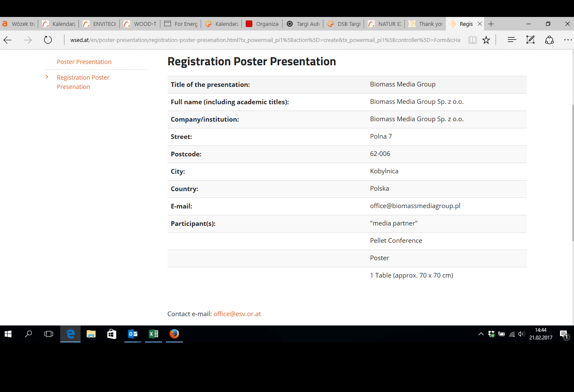The height and width of the screenshot is (392, 574).
Task: Switch to the For Energ tab
Action: [x=181, y=24]
